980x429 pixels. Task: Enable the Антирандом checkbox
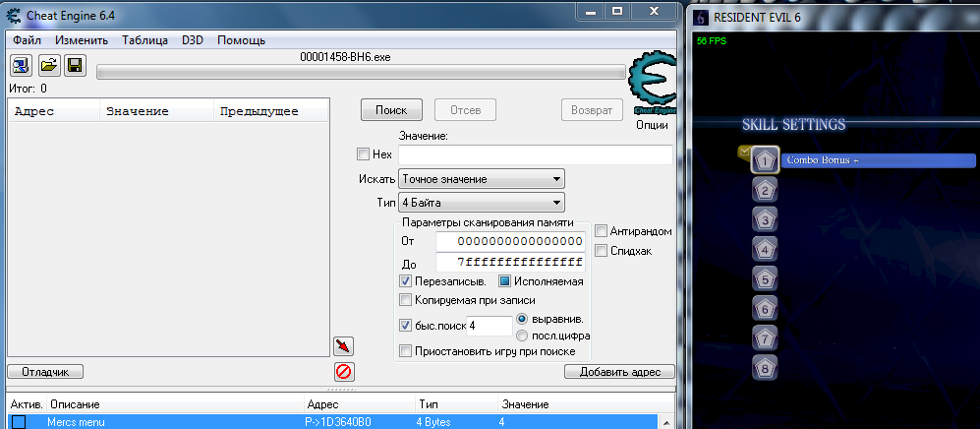[601, 231]
